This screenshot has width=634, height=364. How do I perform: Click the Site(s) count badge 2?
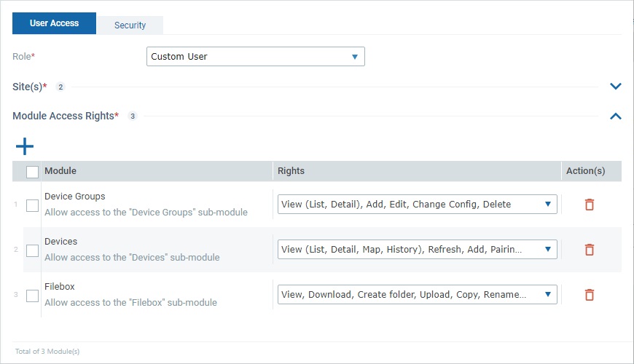(60, 87)
